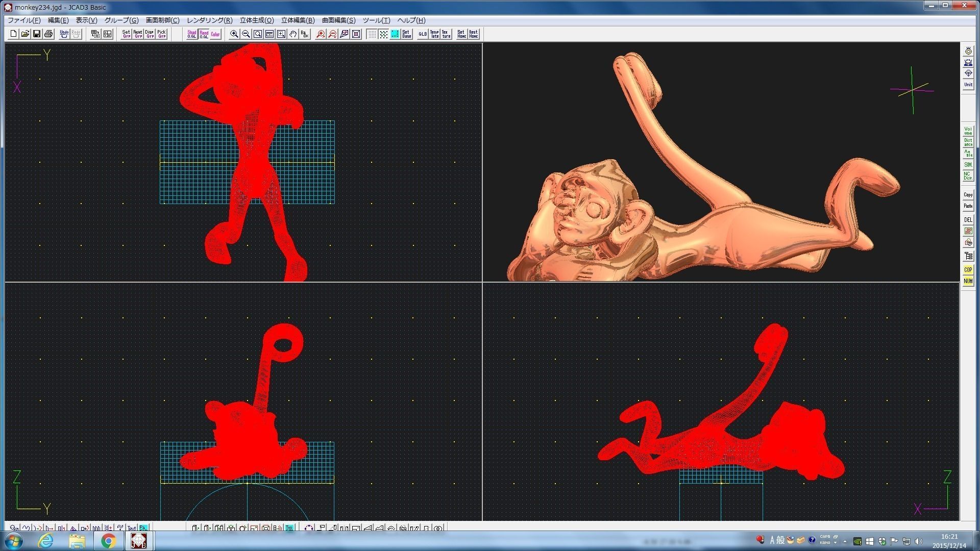Open the 立体編集(B) menu
Image resolution: width=980 pixels, height=551 pixels.
pyautogui.click(x=298, y=20)
